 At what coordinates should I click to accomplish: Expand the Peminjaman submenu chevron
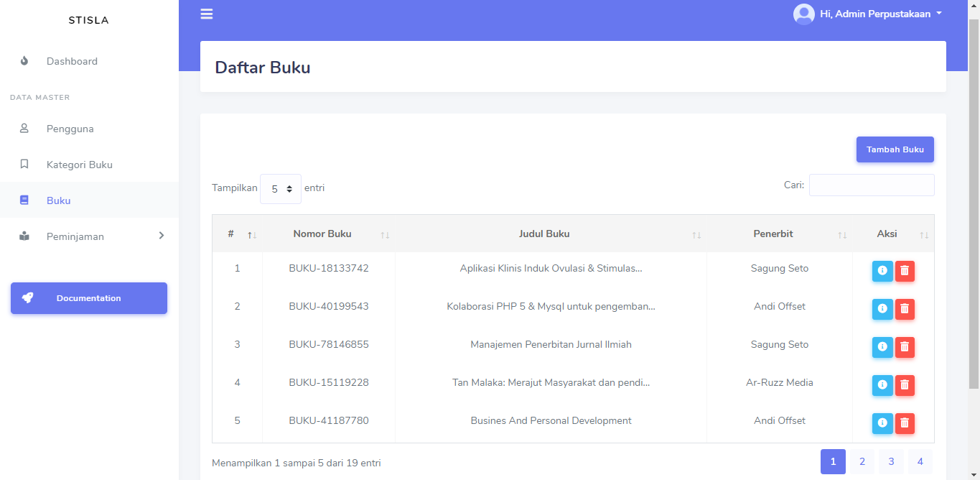click(161, 235)
